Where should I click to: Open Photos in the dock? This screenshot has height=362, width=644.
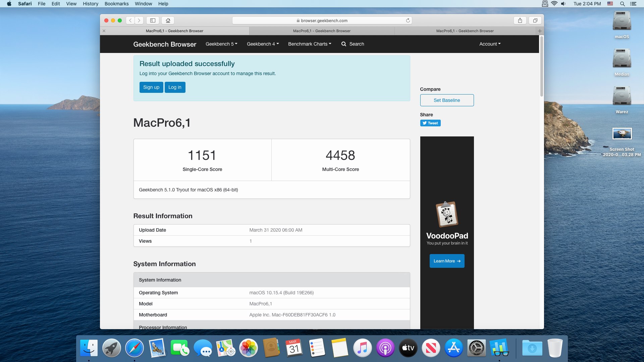click(x=249, y=348)
